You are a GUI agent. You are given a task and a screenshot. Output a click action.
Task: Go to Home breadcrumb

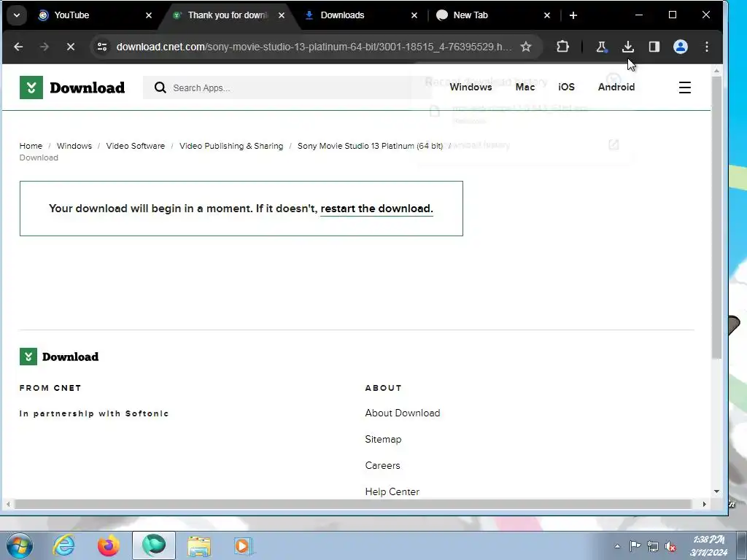coord(31,146)
